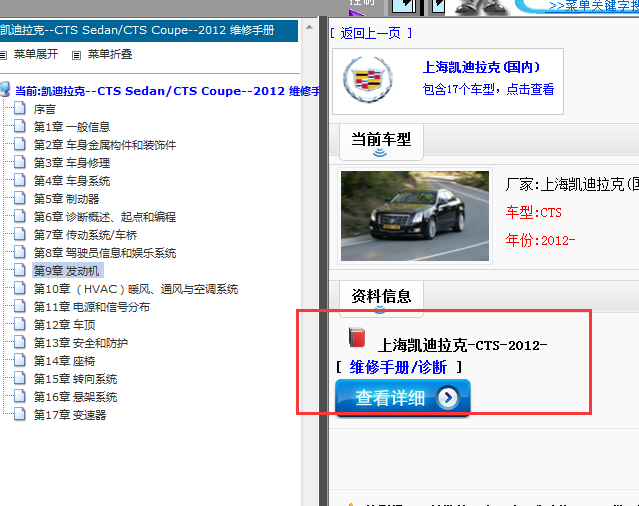Image resolution: width=639 pixels, height=506 pixels.
Task: Click the page icon beside 第15章 转向系统
Action: 20,378
